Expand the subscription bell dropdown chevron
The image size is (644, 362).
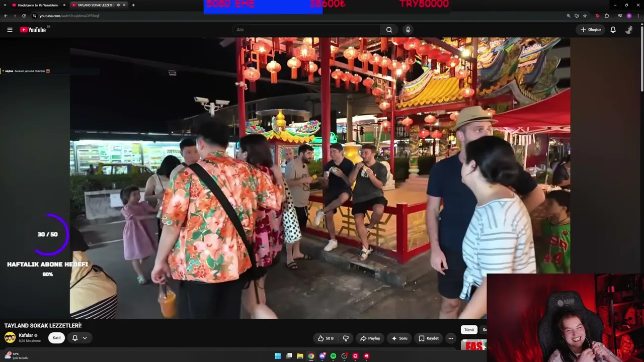(x=85, y=338)
